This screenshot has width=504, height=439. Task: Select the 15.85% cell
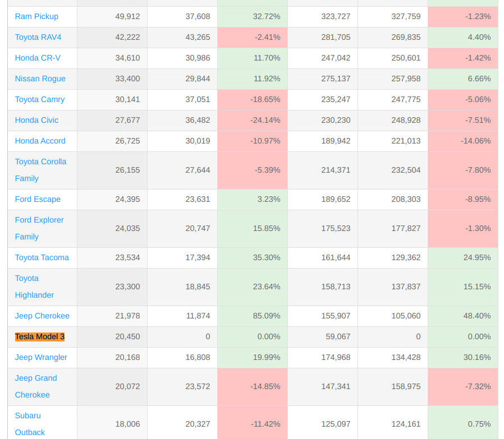(253, 229)
